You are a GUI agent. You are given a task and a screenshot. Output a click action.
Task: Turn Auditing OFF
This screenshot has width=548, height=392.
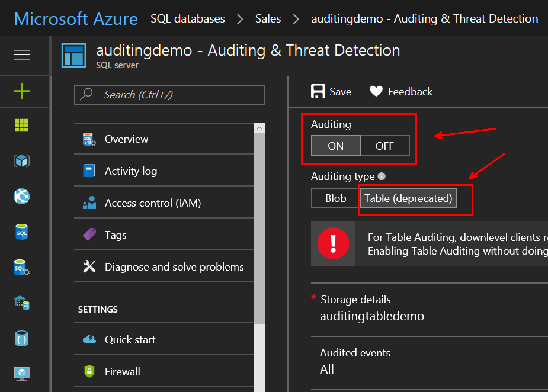click(385, 146)
